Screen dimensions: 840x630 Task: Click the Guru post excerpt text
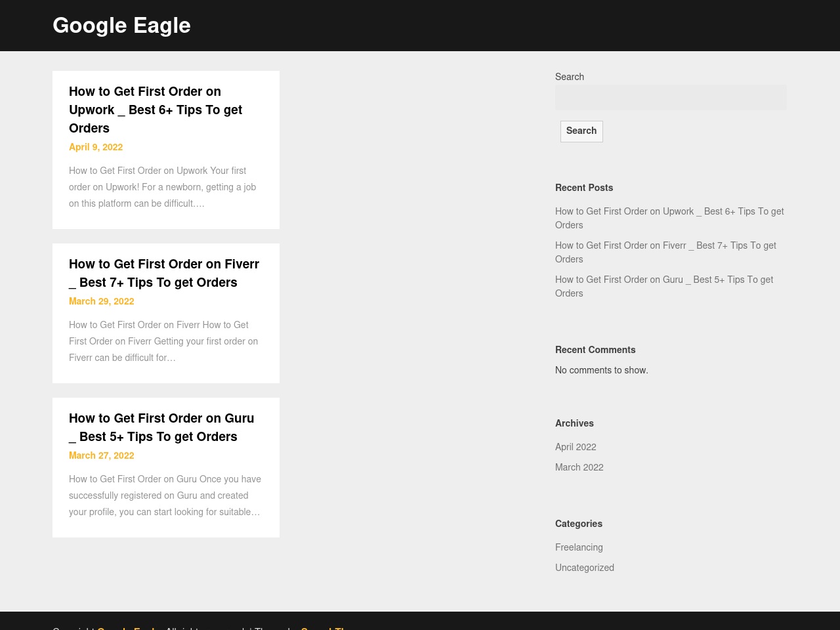[165, 495]
